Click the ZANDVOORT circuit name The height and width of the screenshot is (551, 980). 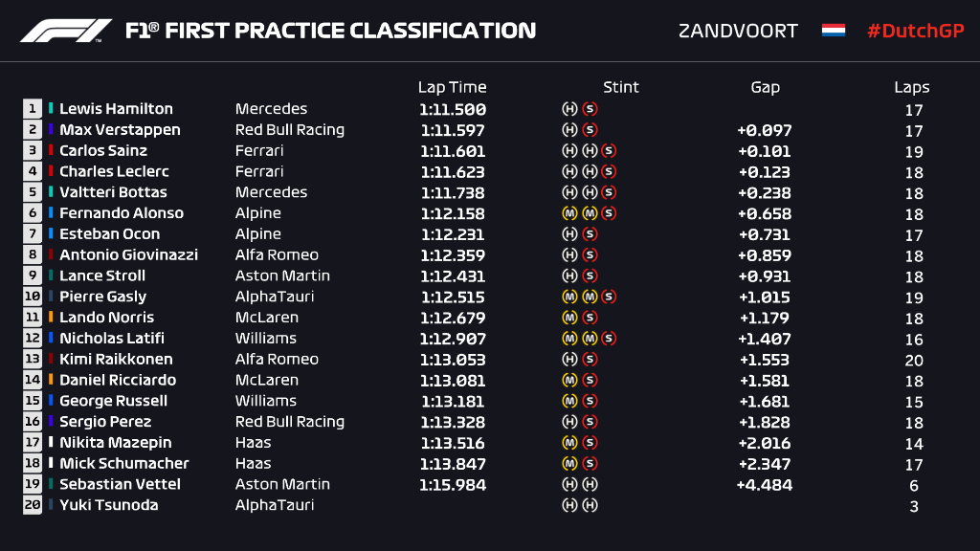click(x=738, y=31)
